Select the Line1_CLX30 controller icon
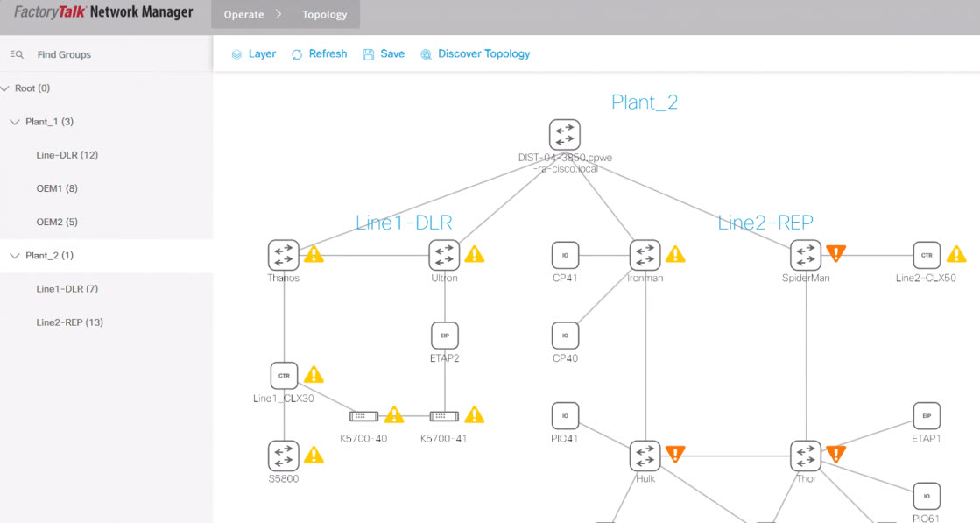Image resolution: width=980 pixels, height=523 pixels. tap(283, 375)
